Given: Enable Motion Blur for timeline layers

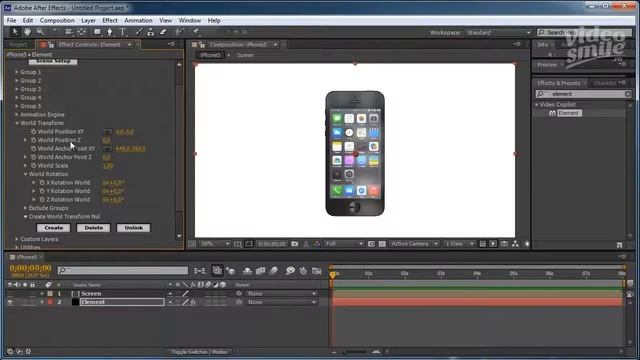Looking at the screenshot, I should pos(274,271).
